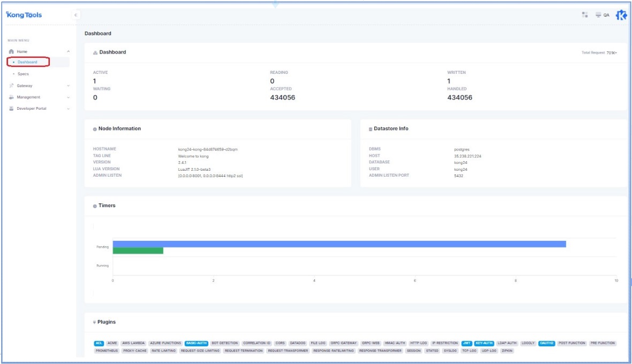Open the Specs menu item
The image size is (632, 364).
[x=23, y=74]
